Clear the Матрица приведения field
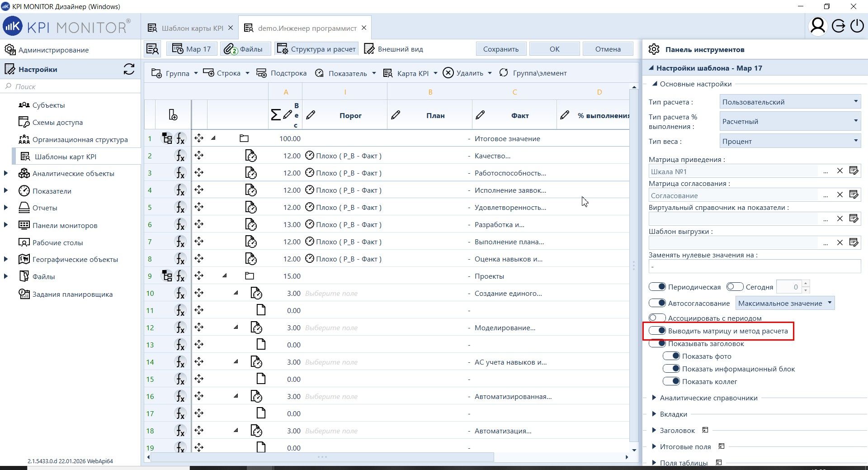Viewport: 868px width, 470px height. pos(840,171)
